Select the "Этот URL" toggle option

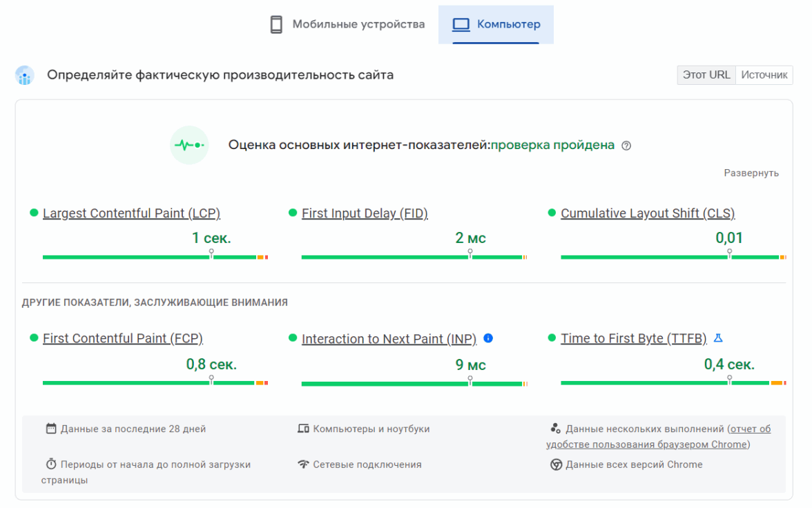pyautogui.click(x=706, y=75)
